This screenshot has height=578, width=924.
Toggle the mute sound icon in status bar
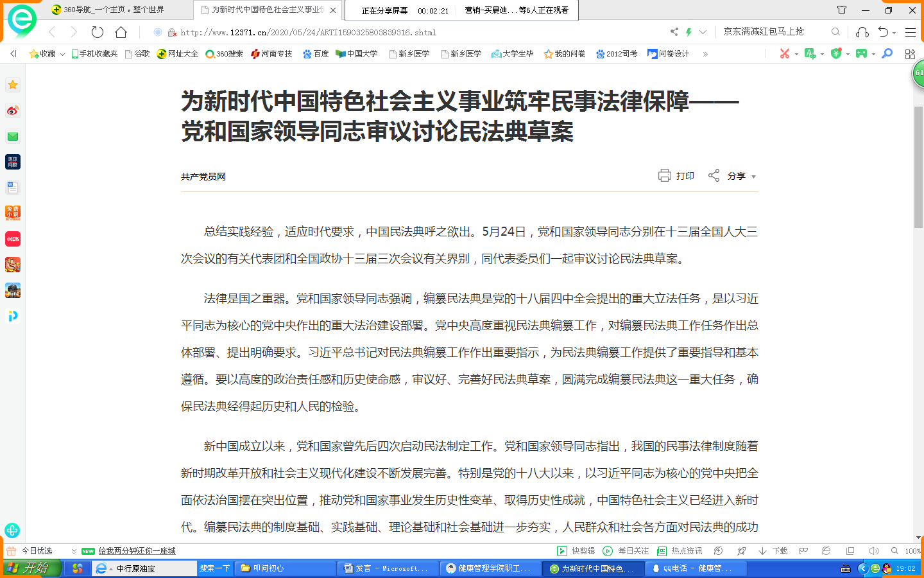873,551
